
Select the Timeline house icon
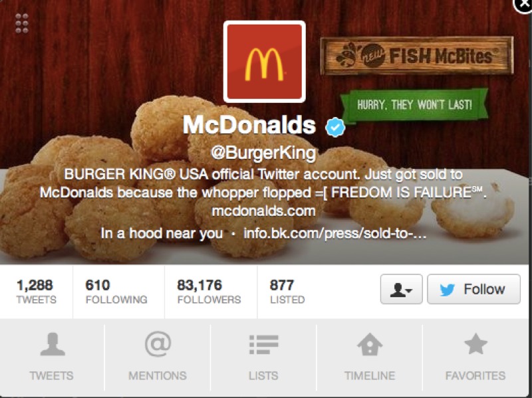click(x=370, y=344)
